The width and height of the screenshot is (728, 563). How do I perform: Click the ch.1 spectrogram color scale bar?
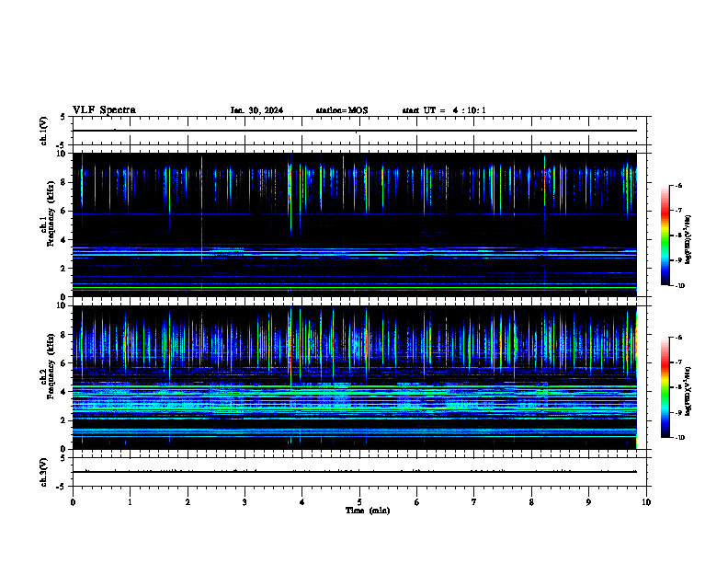(665, 236)
